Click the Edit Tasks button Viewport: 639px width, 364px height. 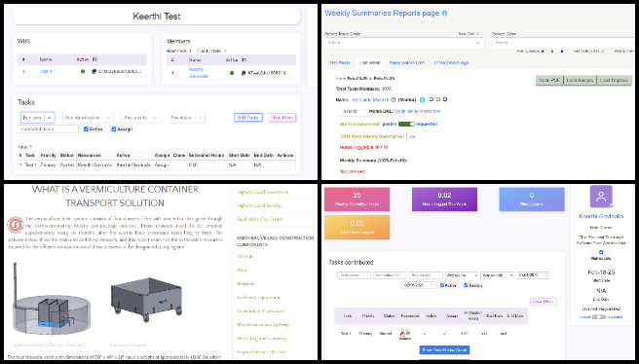(248, 117)
